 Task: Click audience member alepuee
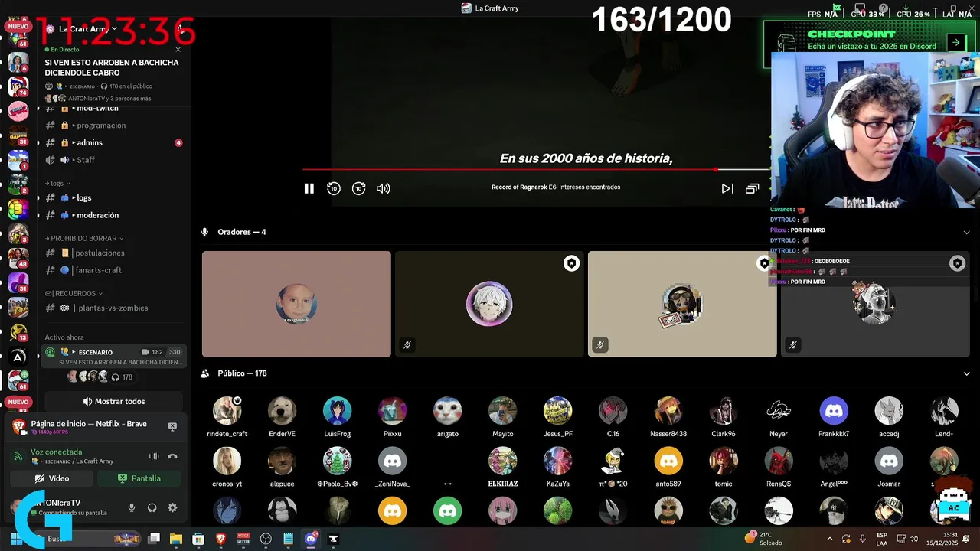[282, 467]
